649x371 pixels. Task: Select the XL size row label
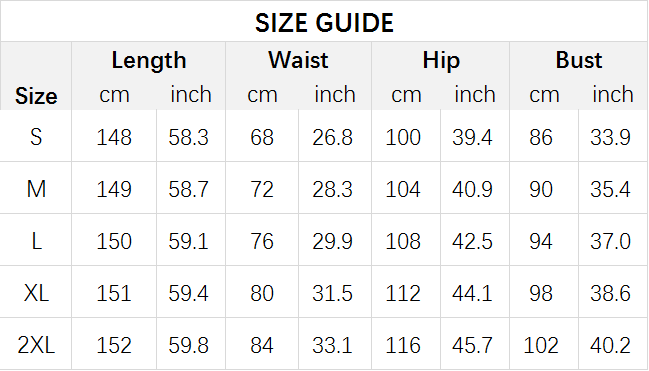[36, 293]
